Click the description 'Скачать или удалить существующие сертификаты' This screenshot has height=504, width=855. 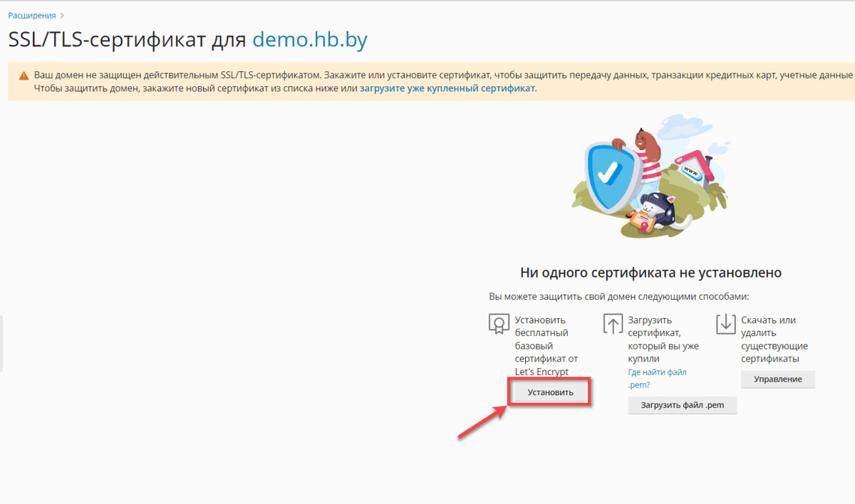(x=774, y=340)
